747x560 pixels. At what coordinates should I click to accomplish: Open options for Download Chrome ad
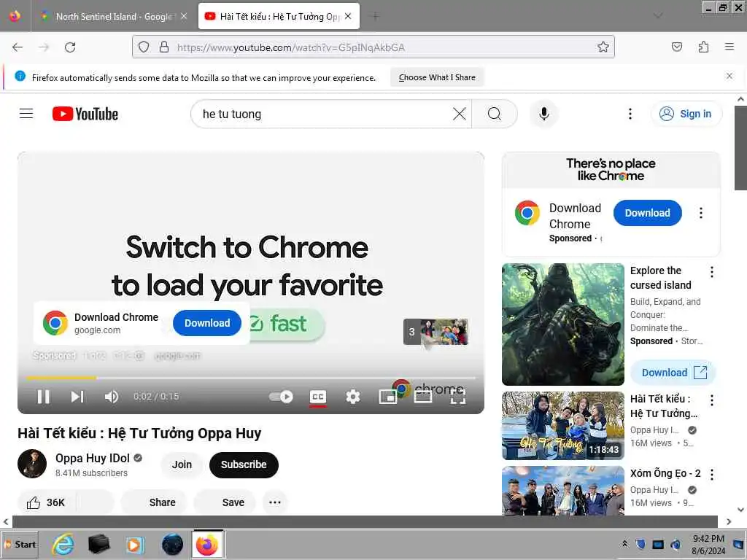pyautogui.click(x=701, y=213)
